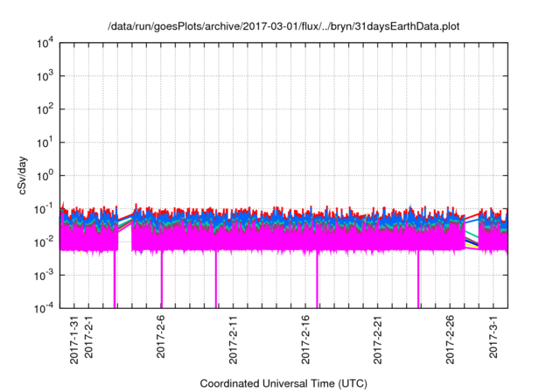Click the 10^-3 y-axis tick label

(x=45, y=276)
